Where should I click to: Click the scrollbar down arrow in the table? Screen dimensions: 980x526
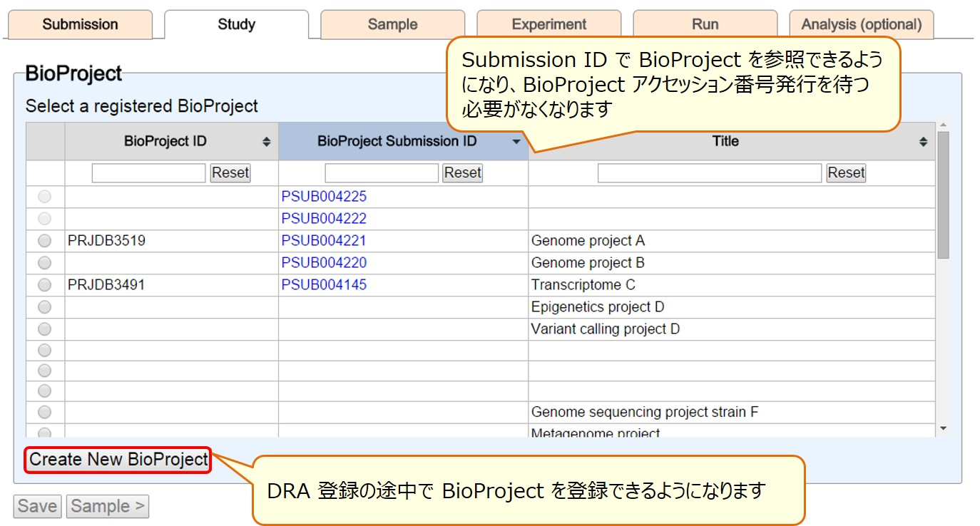(944, 428)
